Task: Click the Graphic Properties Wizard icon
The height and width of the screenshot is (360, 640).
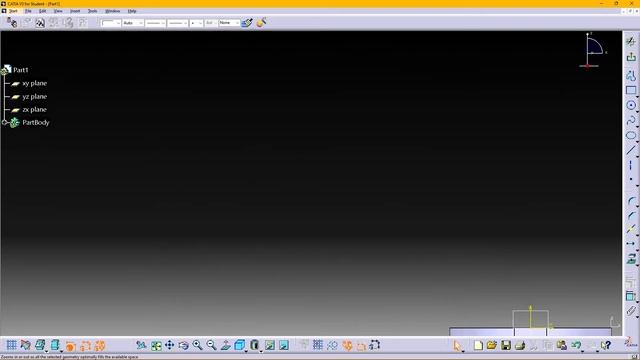Action: click(261, 22)
